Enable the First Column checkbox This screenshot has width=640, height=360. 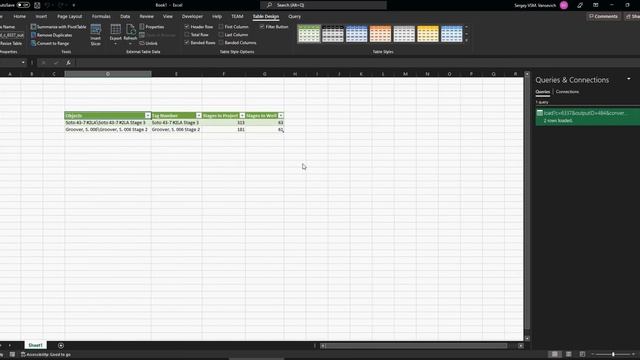click(221, 27)
